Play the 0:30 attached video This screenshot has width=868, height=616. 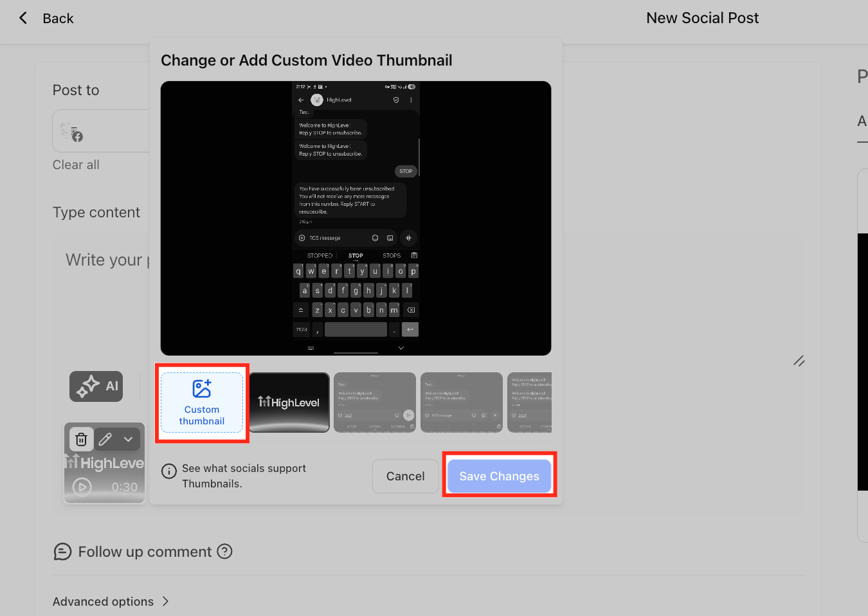tap(81, 487)
